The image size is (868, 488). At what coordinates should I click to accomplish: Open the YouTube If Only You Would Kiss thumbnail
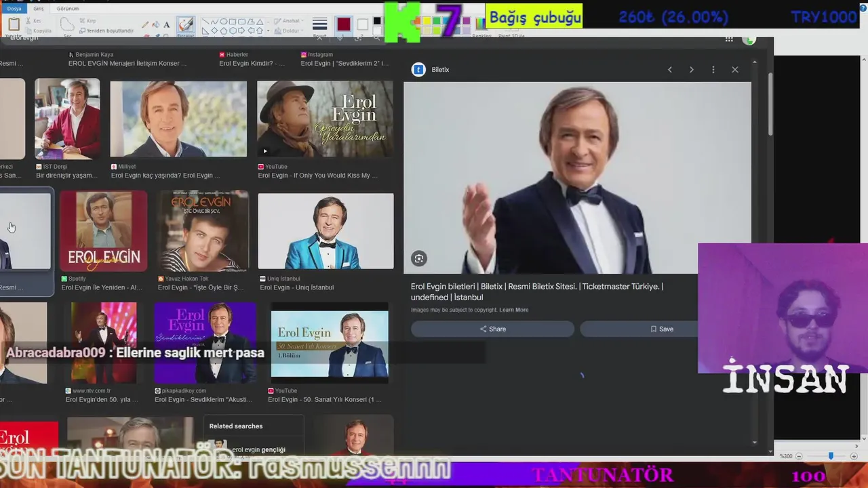(325, 119)
